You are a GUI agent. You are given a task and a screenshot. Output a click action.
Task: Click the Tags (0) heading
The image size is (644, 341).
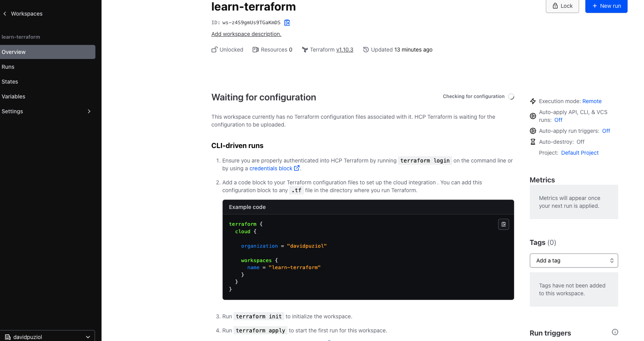pos(543,243)
